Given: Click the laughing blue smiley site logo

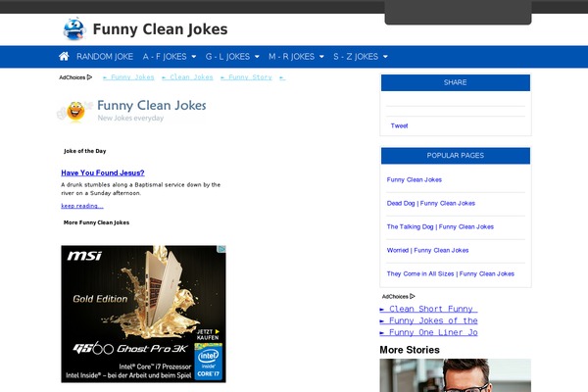Looking at the screenshot, I should click(74, 28).
